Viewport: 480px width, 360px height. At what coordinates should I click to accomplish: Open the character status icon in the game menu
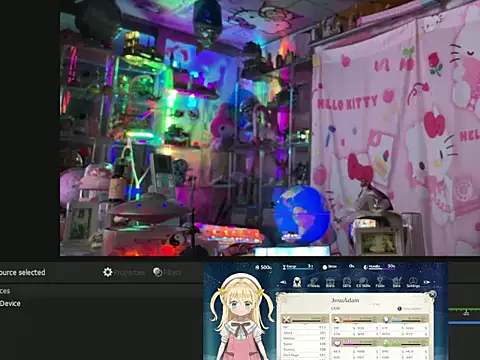tap(297, 282)
